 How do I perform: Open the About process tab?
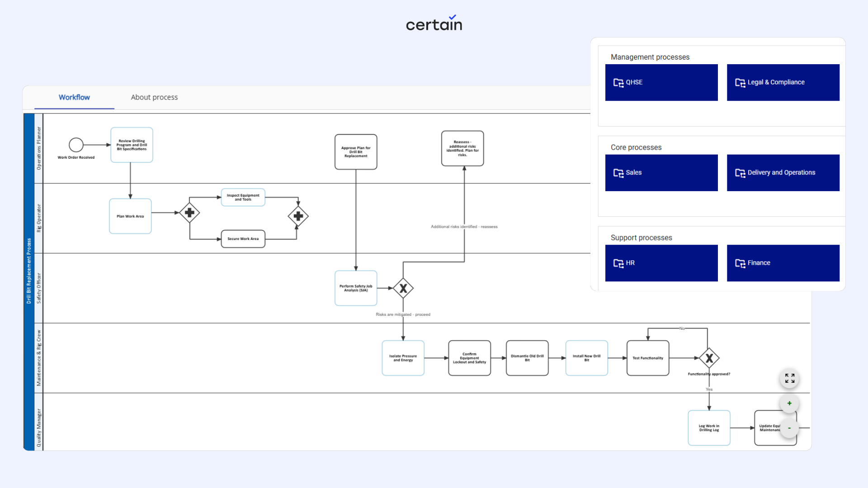tap(154, 97)
